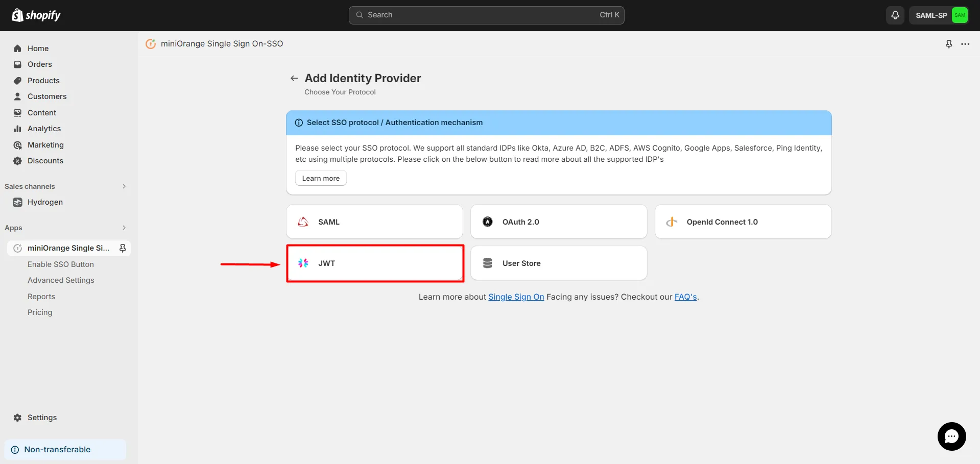Click the Learn more button
Image resolution: width=980 pixels, height=464 pixels.
point(321,178)
